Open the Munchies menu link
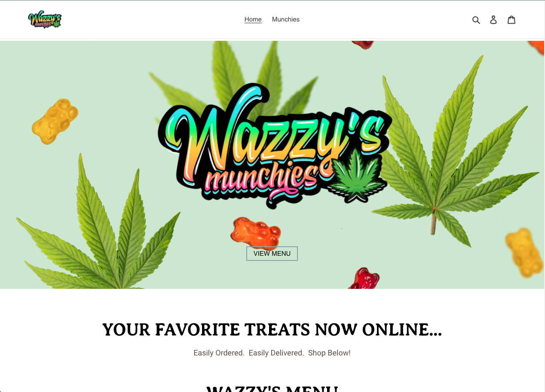This screenshot has width=545, height=392. click(286, 19)
